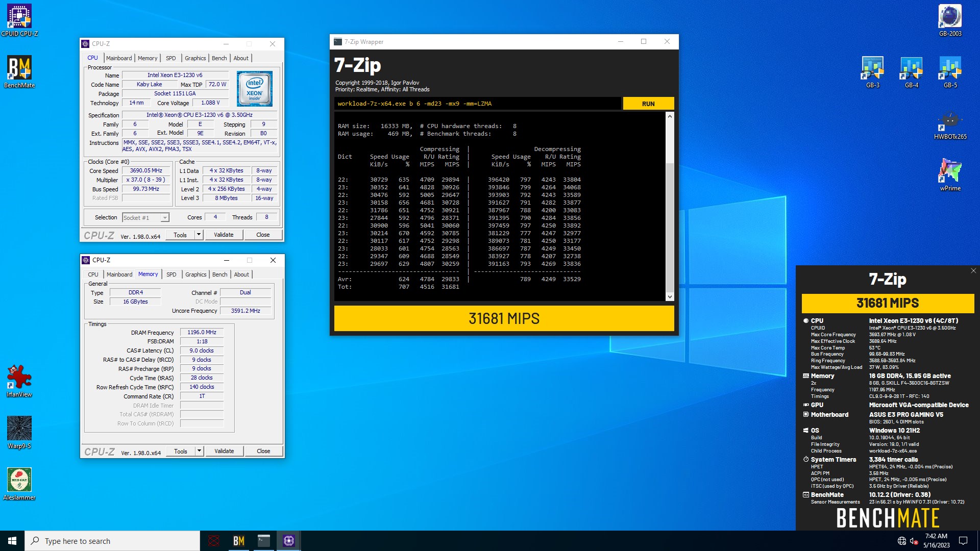Switch to CPU tab in Memory CPU-Z window

tap(93, 274)
